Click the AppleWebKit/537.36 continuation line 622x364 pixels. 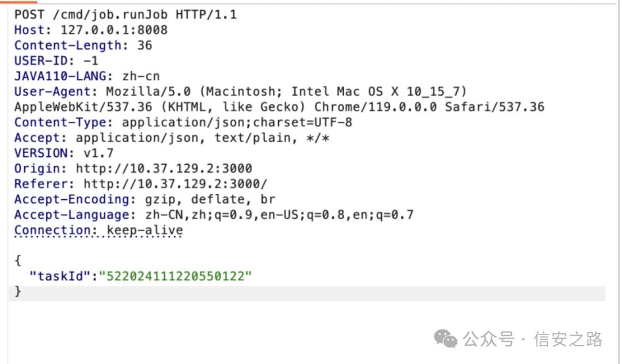click(279, 107)
